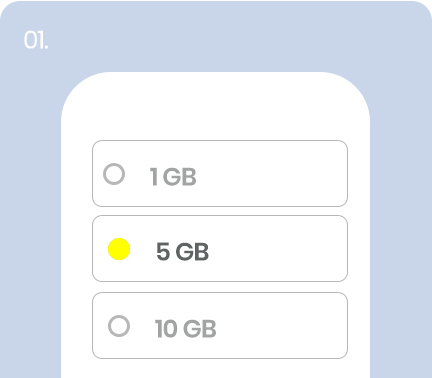Click blank space right of "1 GB"

(270, 173)
